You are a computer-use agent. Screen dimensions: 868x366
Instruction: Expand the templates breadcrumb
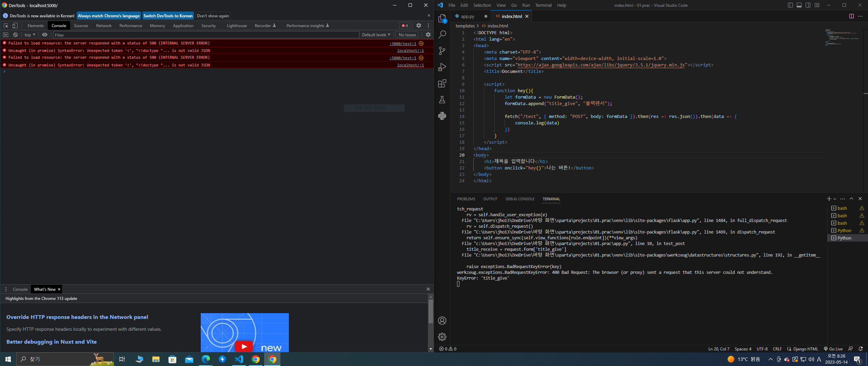(465, 26)
